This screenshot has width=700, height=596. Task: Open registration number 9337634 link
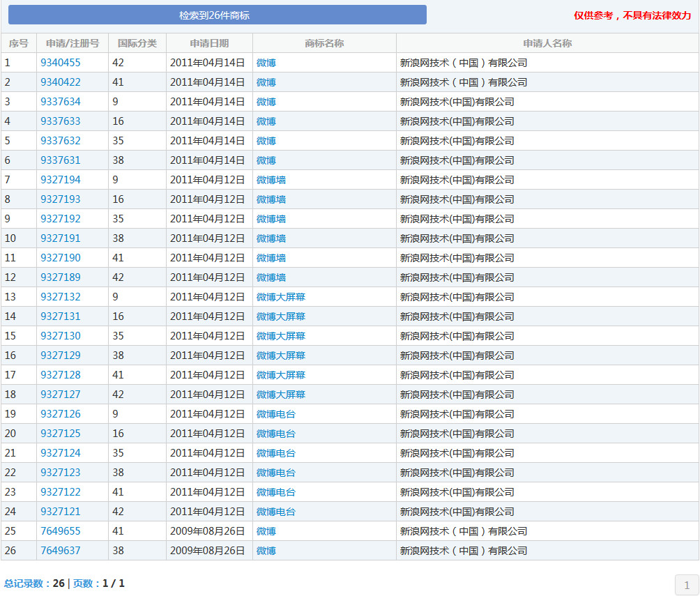[60, 102]
